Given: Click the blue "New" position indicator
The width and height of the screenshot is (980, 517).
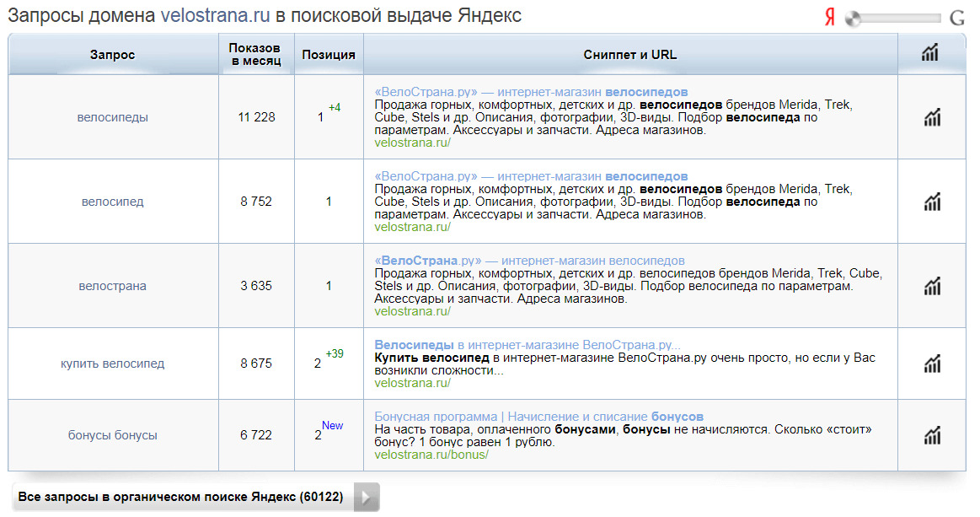Looking at the screenshot, I should coord(332,426).
